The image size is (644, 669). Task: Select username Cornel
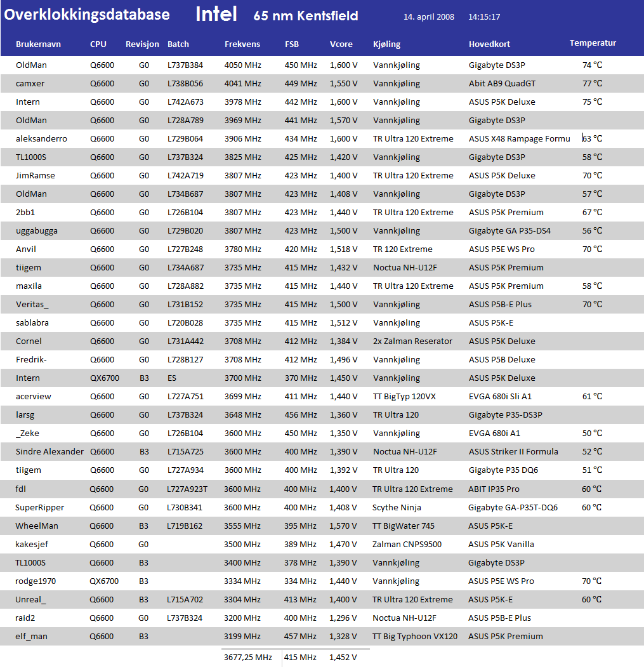coord(29,341)
